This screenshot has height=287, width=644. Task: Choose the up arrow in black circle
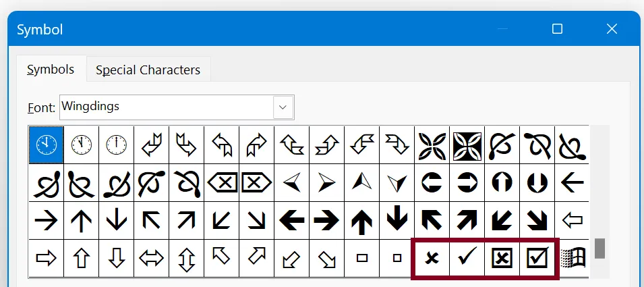tap(502, 182)
